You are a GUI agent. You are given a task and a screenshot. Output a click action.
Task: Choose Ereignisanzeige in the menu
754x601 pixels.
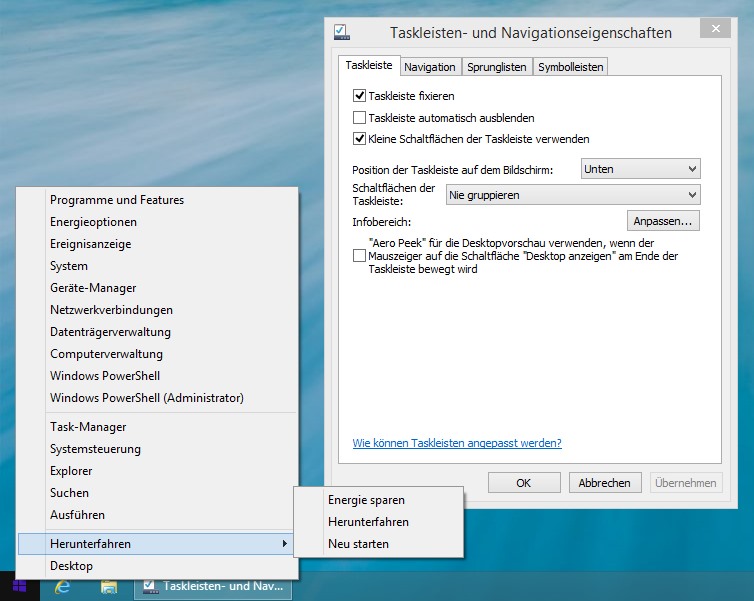[157, 244]
